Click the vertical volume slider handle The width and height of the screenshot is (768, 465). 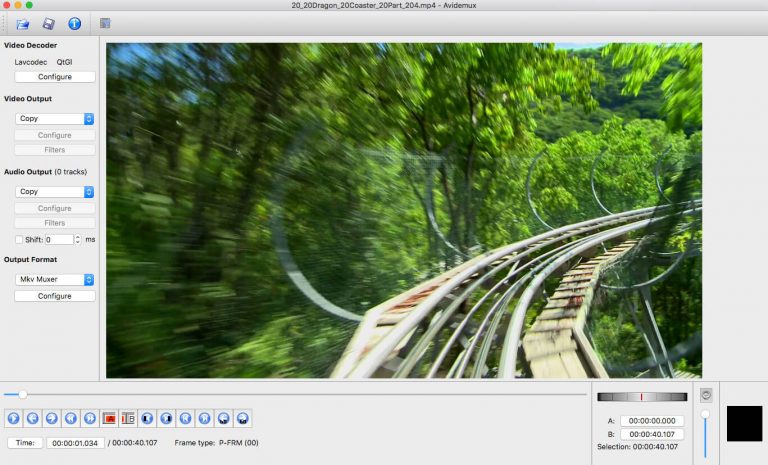coord(705,415)
